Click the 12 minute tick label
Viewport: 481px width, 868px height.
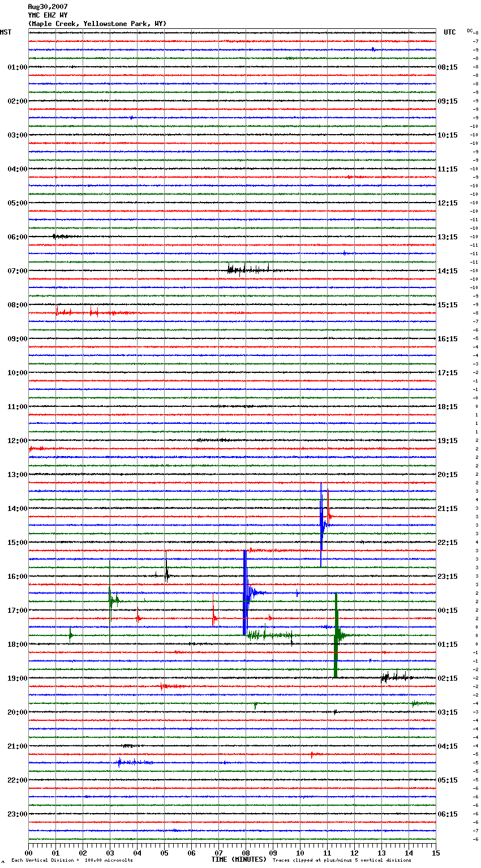pyautogui.click(x=354, y=853)
